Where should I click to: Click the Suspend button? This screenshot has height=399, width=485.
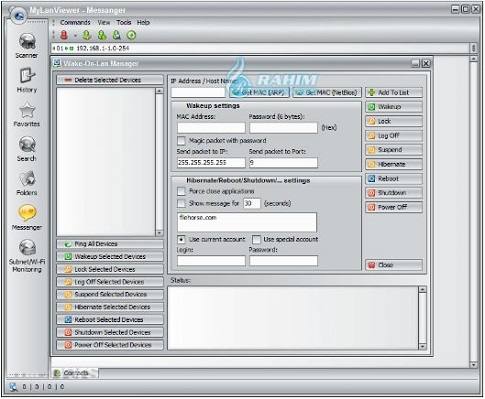394,150
